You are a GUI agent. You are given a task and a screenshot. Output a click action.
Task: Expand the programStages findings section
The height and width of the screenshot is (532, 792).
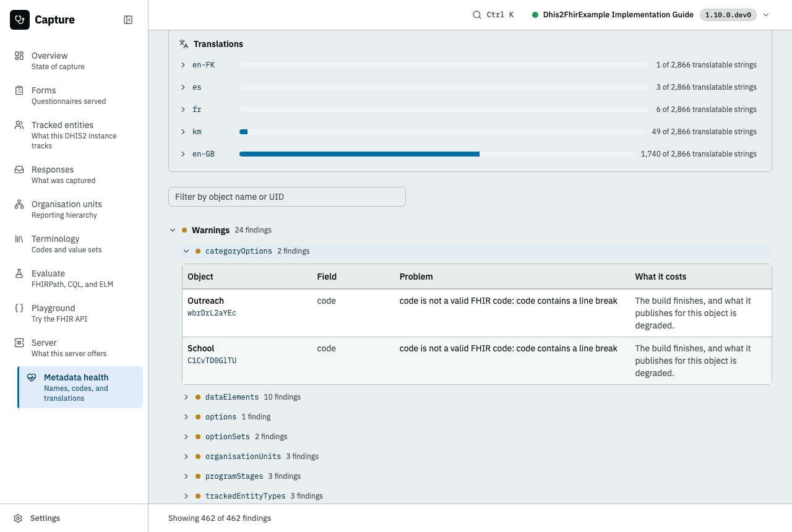click(x=186, y=476)
